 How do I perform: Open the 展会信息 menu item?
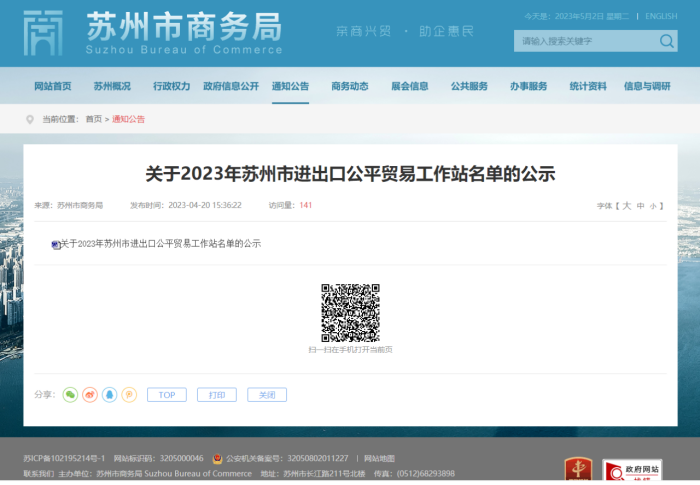[x=409, y=86]
